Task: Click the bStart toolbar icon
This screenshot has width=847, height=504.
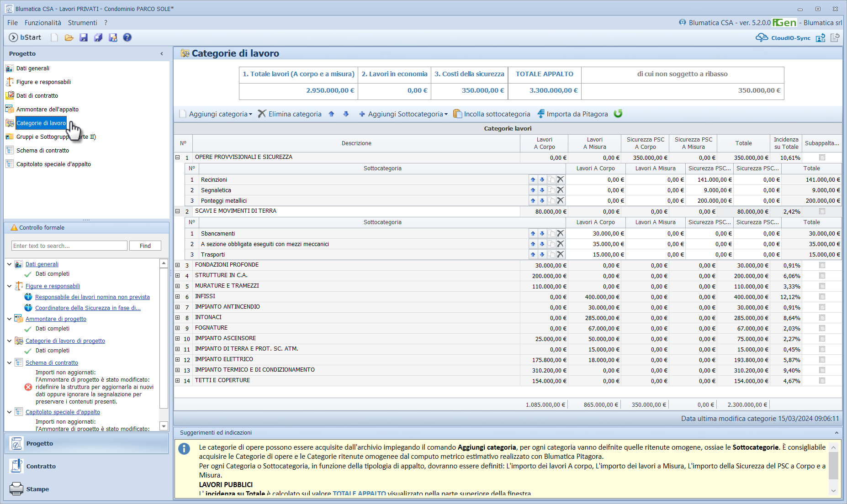Action: [x=25, y=37]
